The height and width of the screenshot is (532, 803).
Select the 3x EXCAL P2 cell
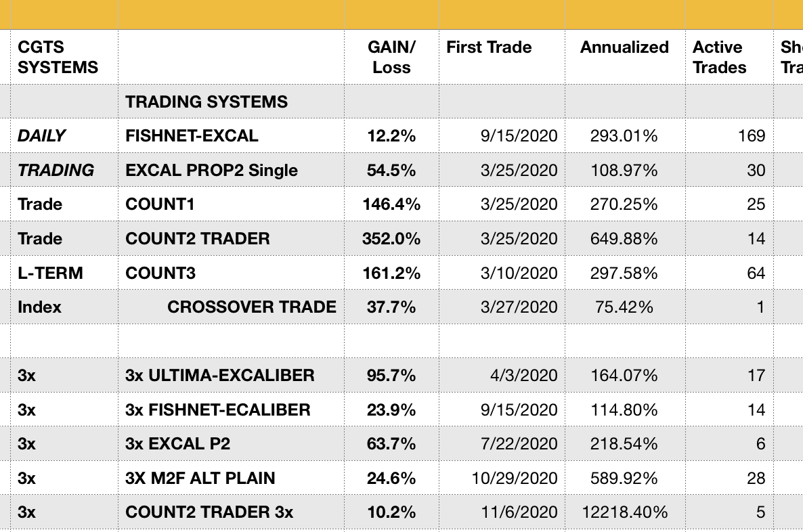coord(178,444)
